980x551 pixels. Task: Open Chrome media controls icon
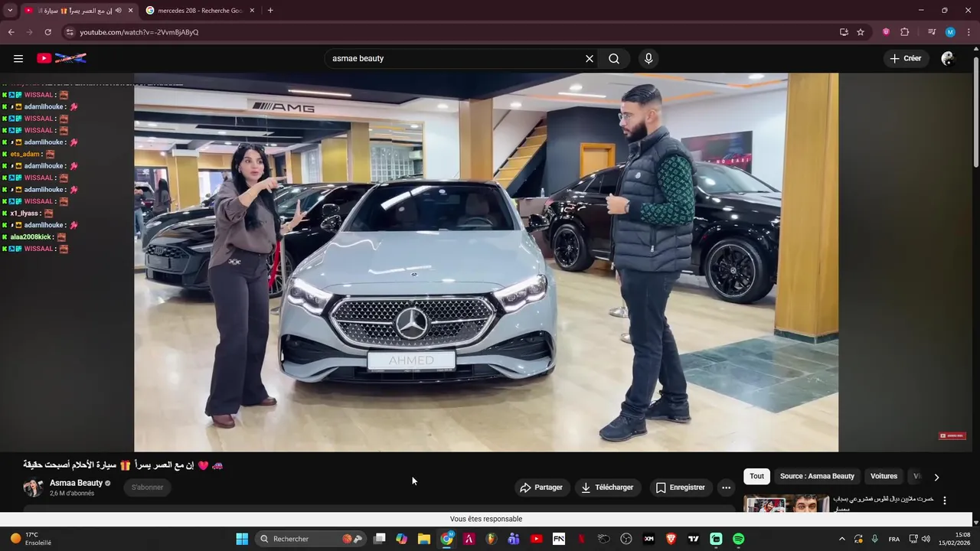click(932, 32)
